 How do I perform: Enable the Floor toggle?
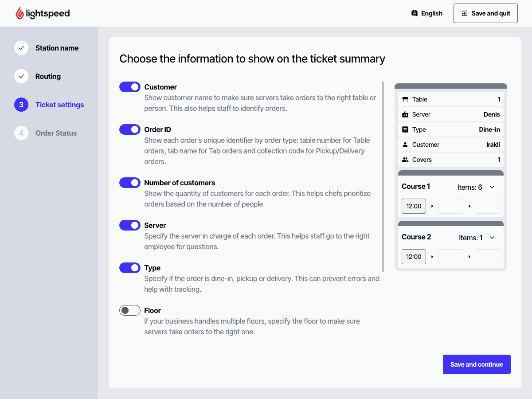(x=130, y=310)
